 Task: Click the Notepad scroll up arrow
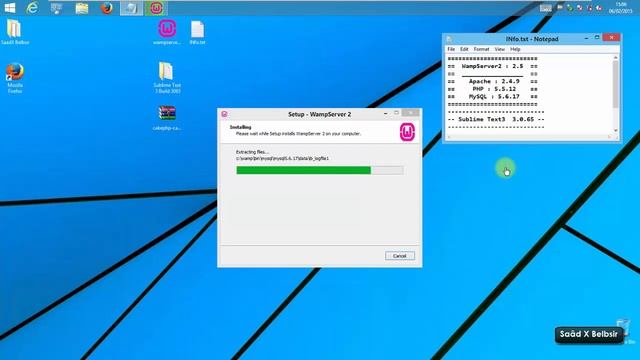[x=616, y=58]
